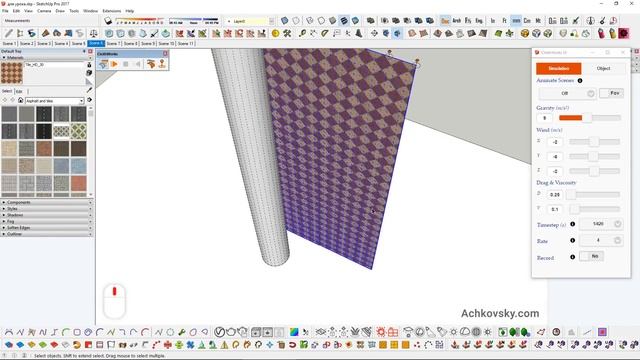The width and height of the screenshot is (640, 360).
Task: Click the Gravity value input field
Action: point(544,118)
